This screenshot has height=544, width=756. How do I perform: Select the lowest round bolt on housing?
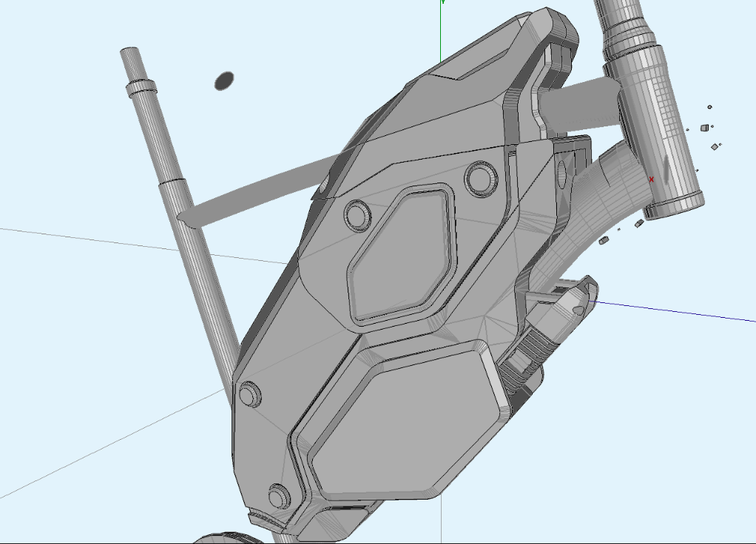point(280,494)
